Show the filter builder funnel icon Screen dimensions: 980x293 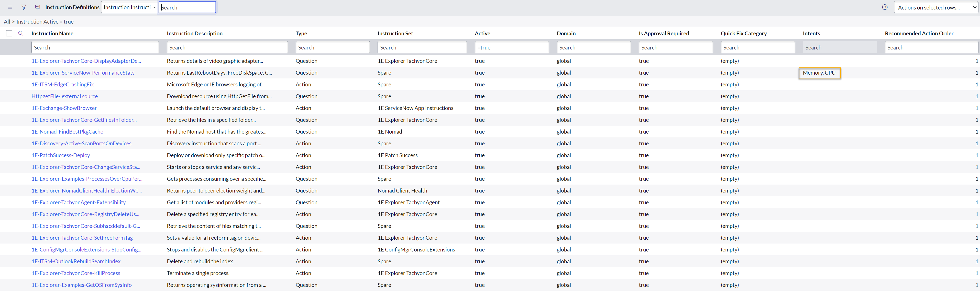click(x=24, y=7)
